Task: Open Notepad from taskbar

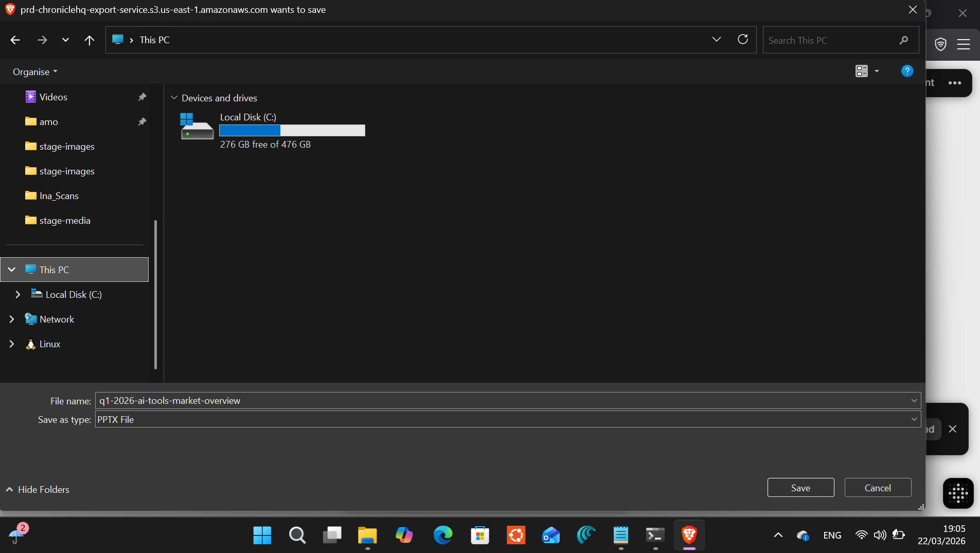Action: pyautogui.click(x=621, y=536)
